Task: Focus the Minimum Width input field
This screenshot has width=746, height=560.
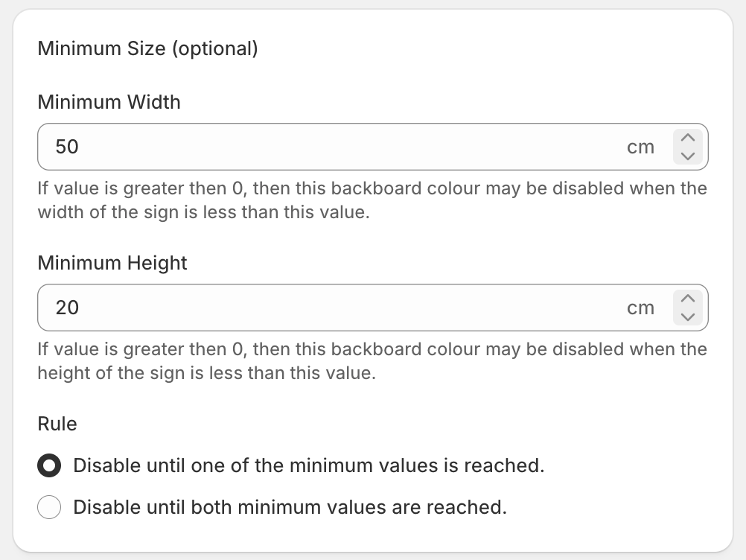Action: 373,147
